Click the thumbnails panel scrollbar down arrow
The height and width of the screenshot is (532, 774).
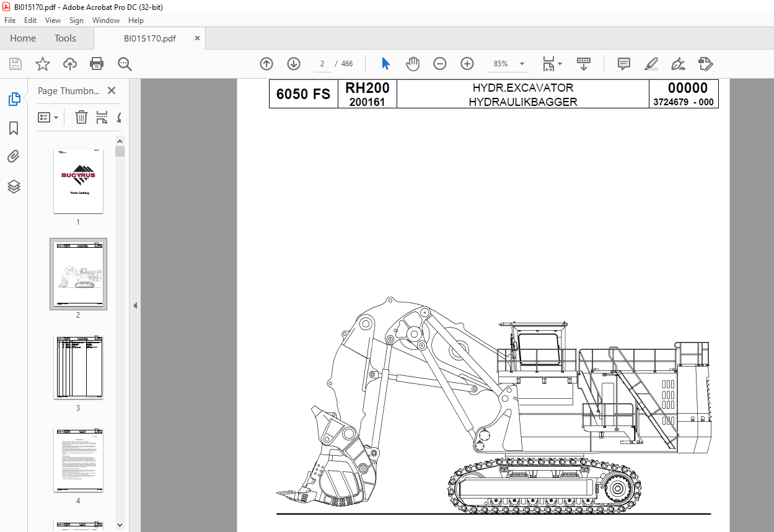120,526
